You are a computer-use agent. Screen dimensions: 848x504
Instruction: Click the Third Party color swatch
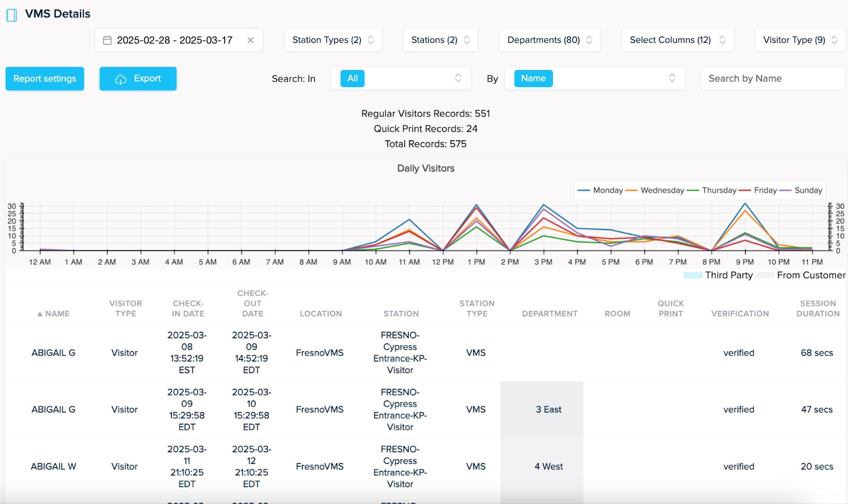pyautogui.click(x=693, y=276)
